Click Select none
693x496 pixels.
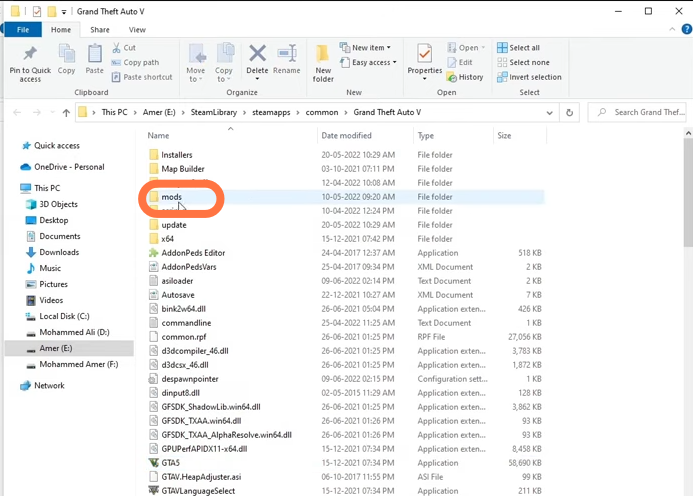(523, 62)
